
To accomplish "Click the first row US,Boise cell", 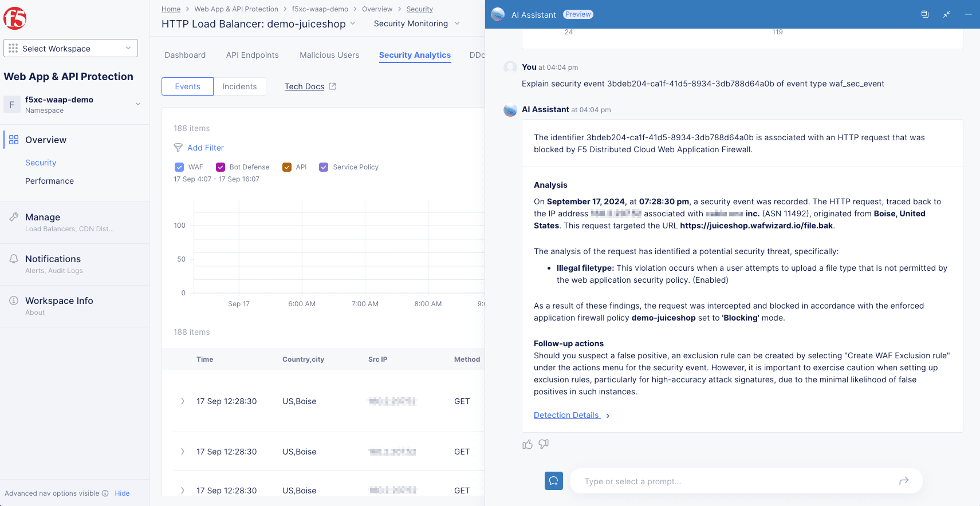I will point(299,401).
